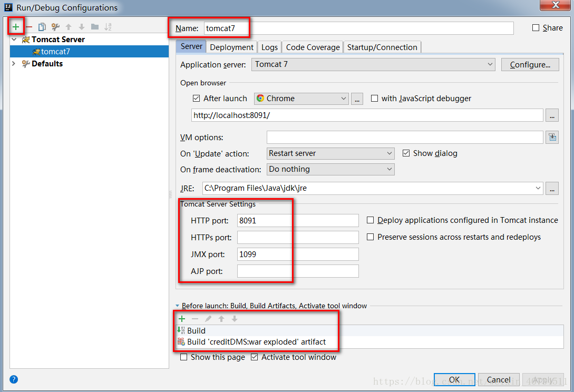The image size is (574, 392).
Task: Switch to Startup/Connection tab
Action: click(382, 47)
